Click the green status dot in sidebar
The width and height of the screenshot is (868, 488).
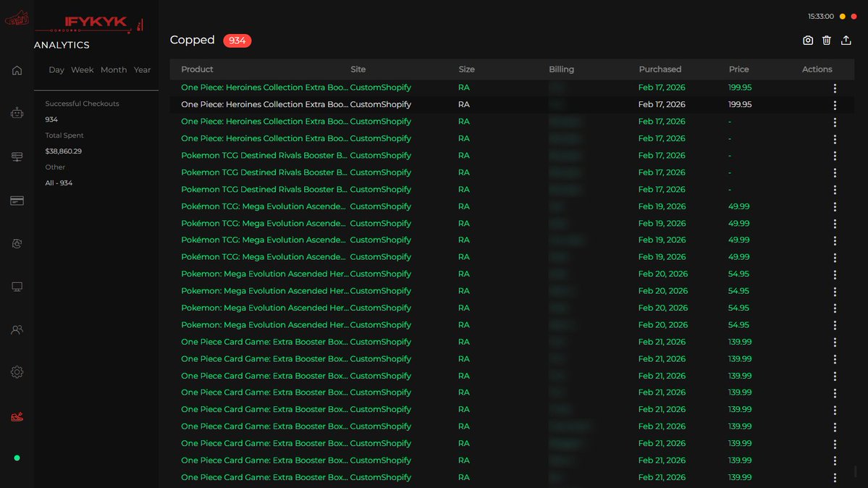[17, 458]
